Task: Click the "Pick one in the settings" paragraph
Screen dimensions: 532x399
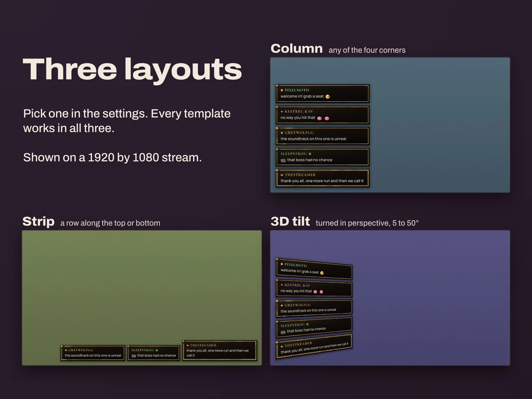Action: (127, 121)
